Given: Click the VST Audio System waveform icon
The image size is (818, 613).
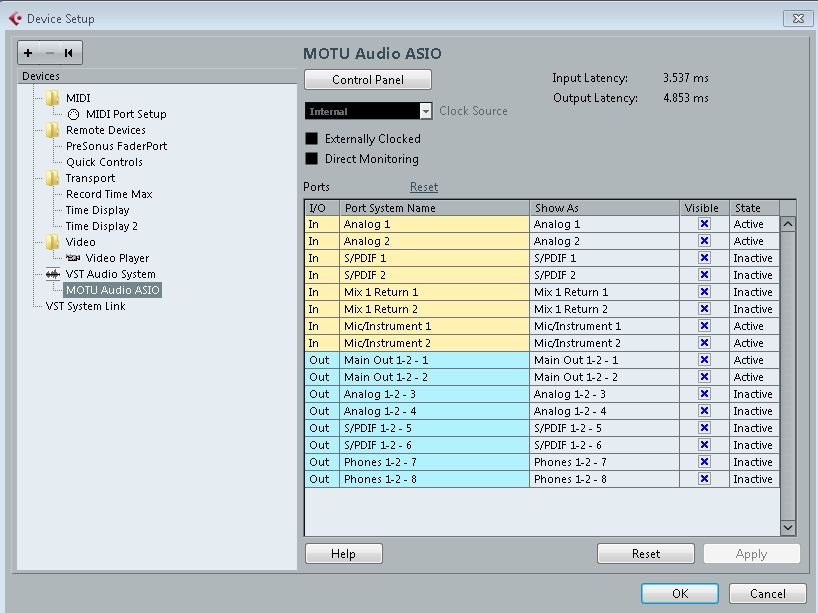Looking at the screenshot, I should coord(53,274).
